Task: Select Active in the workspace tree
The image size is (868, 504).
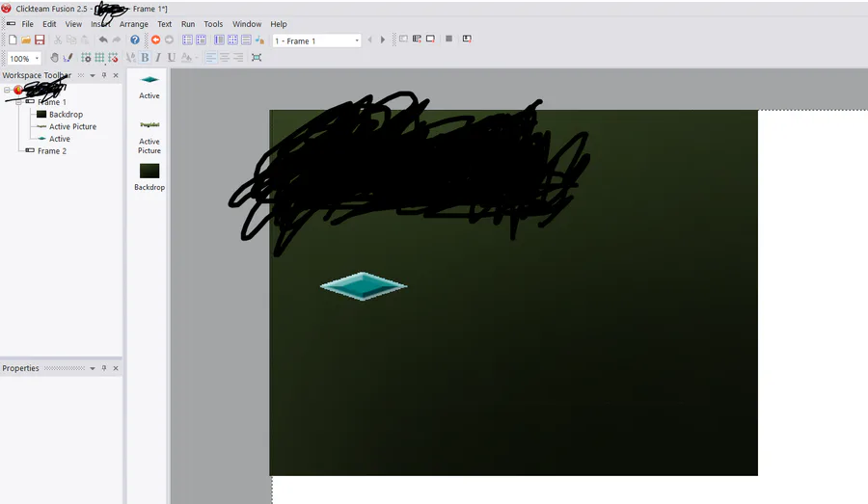Action: [59, 139]
